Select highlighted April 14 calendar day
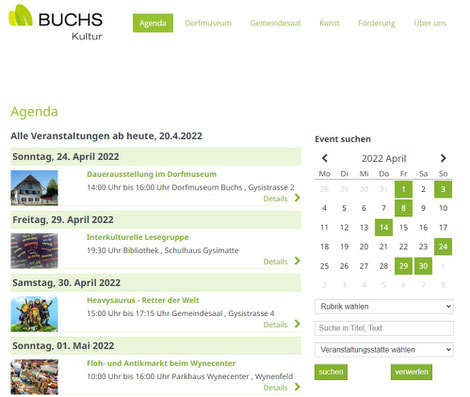 (384, 227)
